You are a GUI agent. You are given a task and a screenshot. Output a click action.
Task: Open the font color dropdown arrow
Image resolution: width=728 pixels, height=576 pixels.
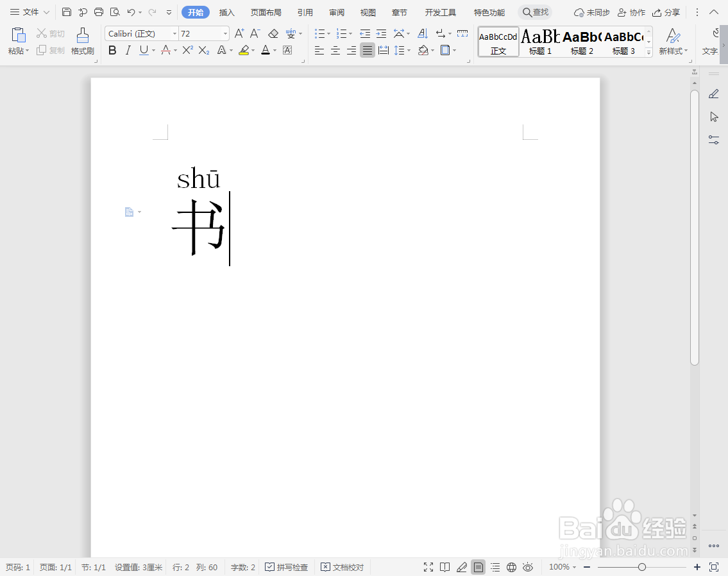pos(275,50)
